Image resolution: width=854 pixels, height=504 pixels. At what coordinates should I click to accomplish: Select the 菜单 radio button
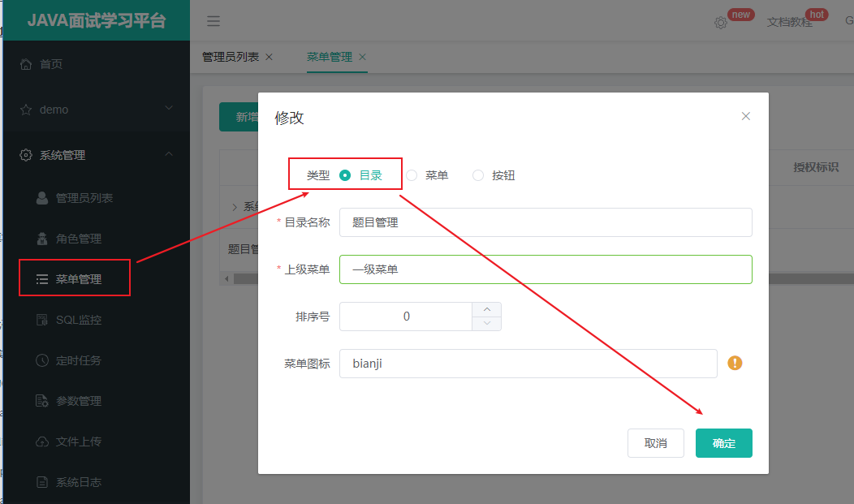pyautogui.click(x=412, y=174)
